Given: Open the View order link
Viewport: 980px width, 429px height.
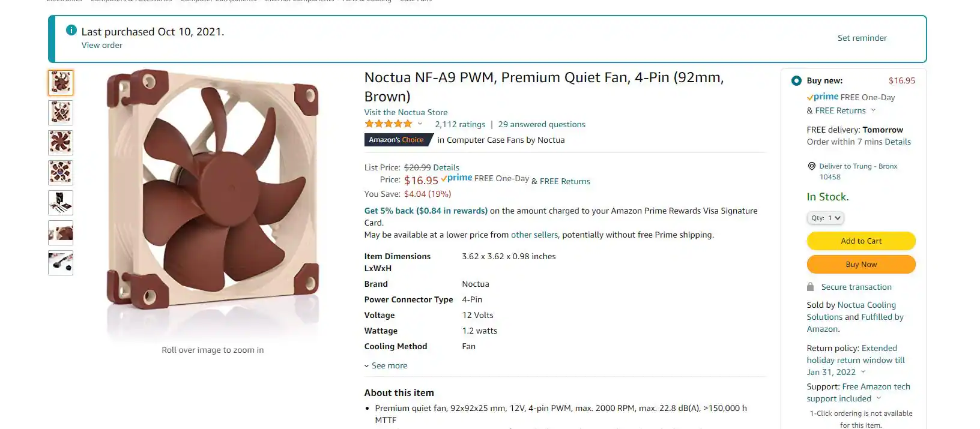Looking at the screenshot, I should (x=102, y=45).
